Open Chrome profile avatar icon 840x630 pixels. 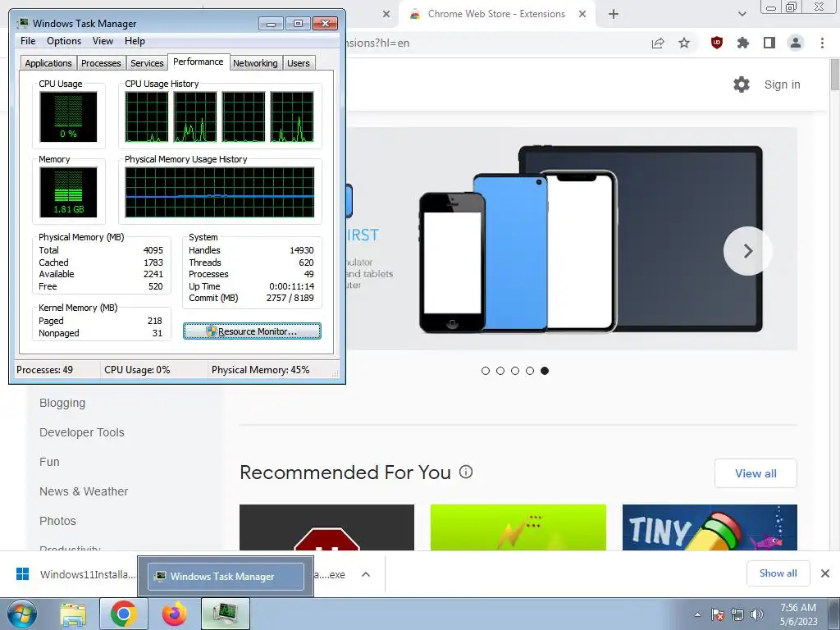(796, 43)
